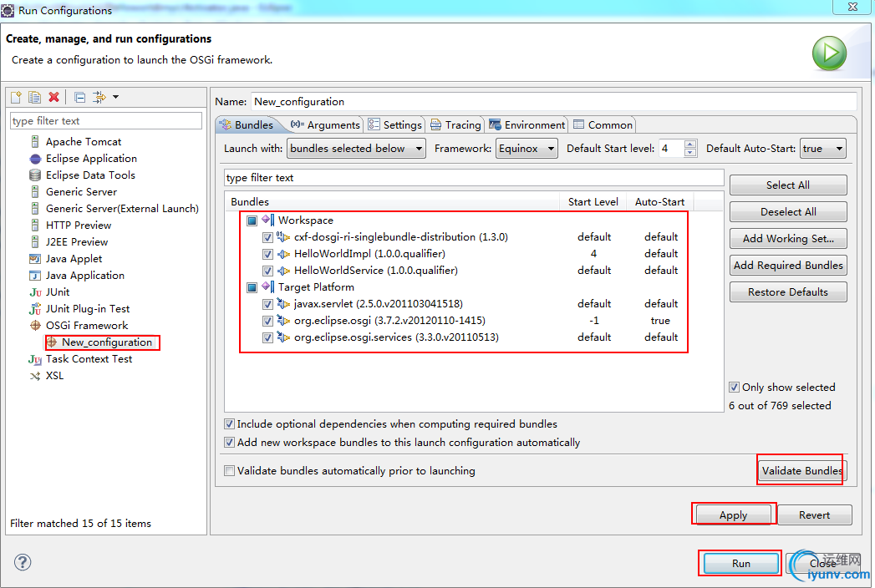Click the HTTP Preview icon
This screenshot has width=875, height=588.
click(35, 226)
